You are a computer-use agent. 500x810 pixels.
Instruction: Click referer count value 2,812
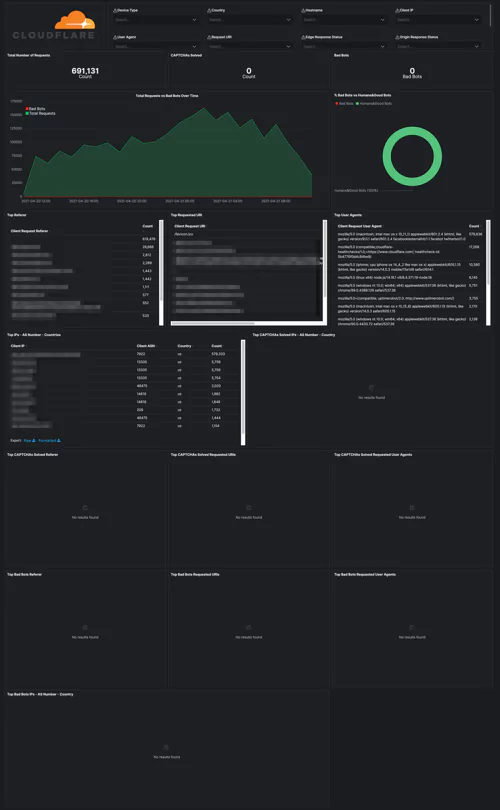coord(147,255)
